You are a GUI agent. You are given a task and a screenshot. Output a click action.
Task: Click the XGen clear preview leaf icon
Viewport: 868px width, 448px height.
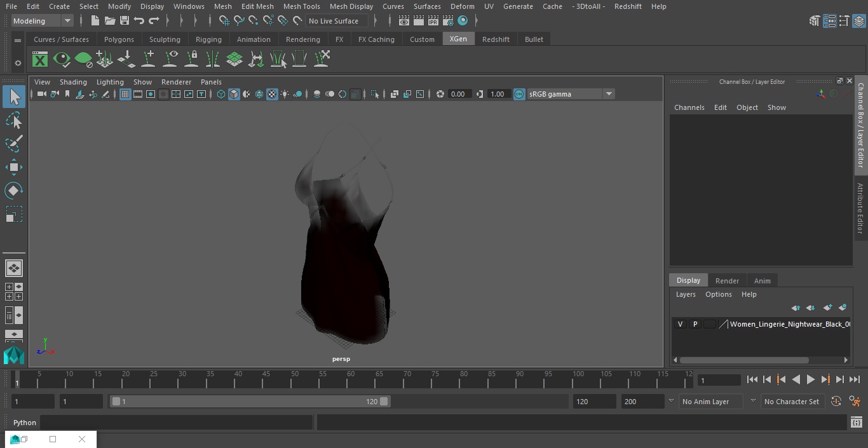point(83,60)
